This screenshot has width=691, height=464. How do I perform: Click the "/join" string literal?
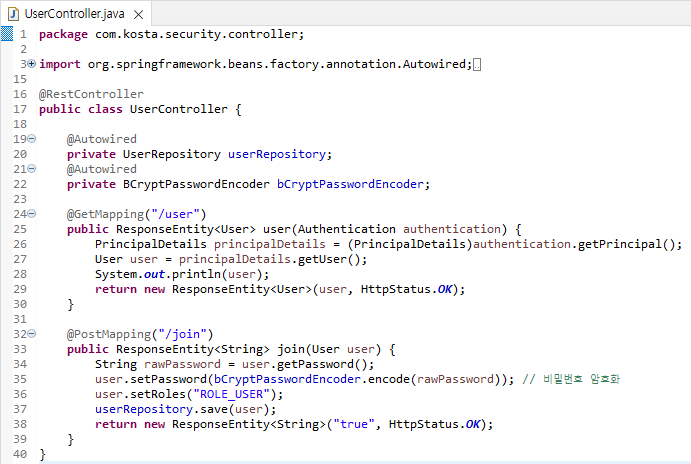pyautogui.click(x=182, y=334)
